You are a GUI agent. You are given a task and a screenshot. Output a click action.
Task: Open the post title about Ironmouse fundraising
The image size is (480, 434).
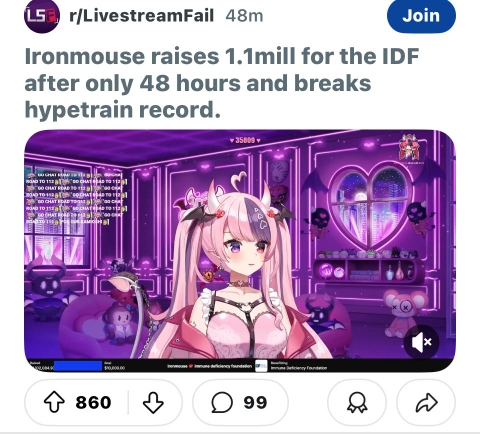coord(222,83)
